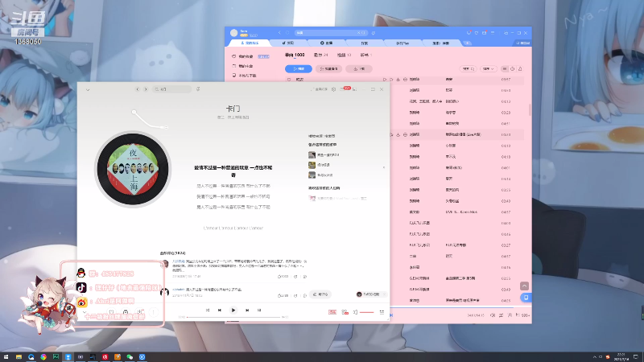644x362 pixels.
Task: Open Kugou play queue at bottom right
Action: 523,315
